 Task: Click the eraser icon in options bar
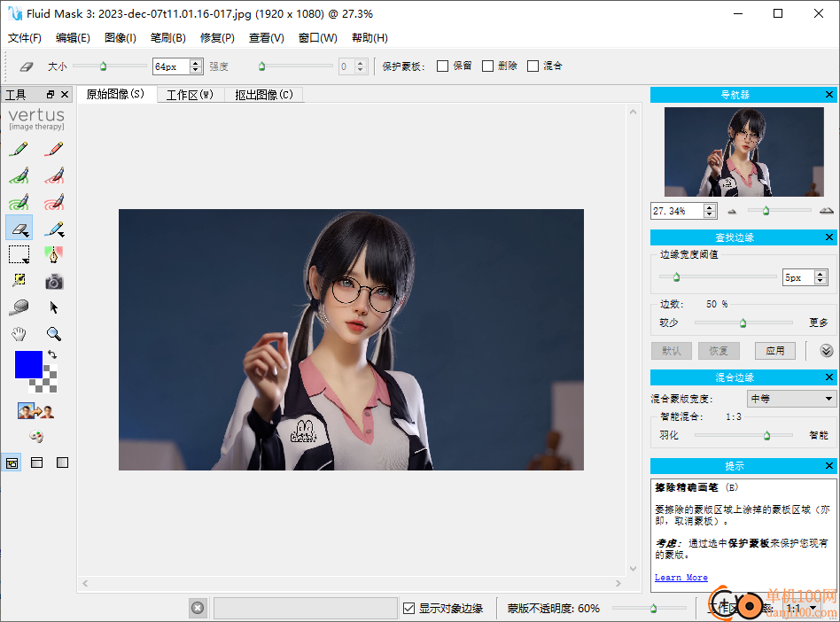tap(26, 66)
